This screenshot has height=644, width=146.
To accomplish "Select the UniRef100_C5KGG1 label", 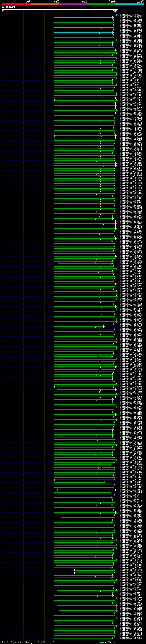I will coord(131,638).
